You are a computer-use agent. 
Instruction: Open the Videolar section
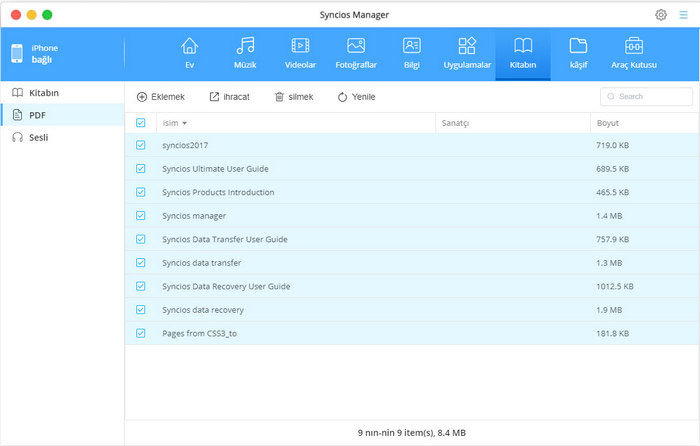coord(300,54)
